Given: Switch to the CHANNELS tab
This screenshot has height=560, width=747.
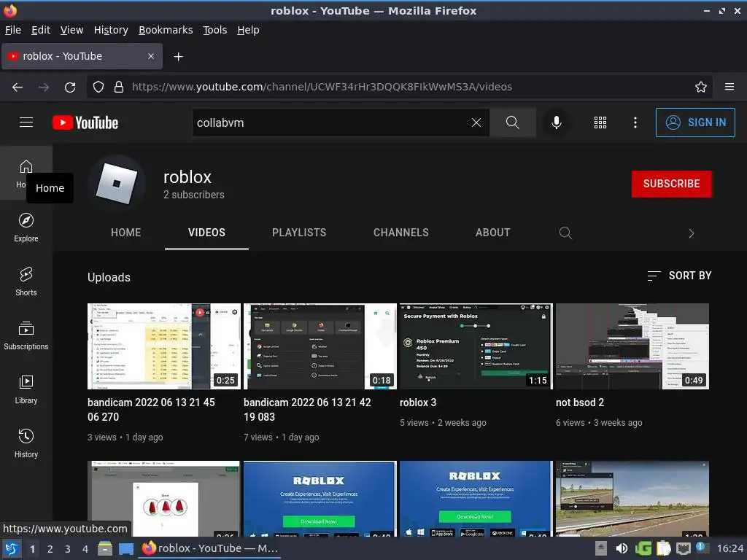Looking at the screenshot, I should [x=401, y=233].
